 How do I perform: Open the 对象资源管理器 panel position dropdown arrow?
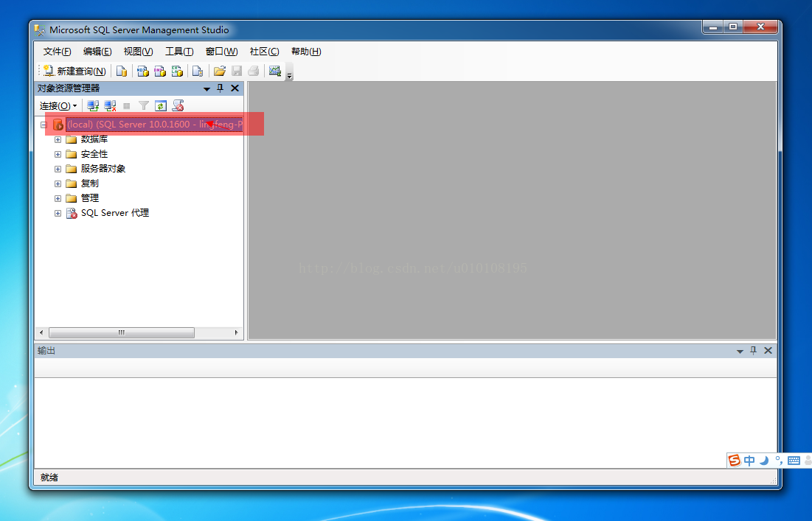[x=207, y=88]
